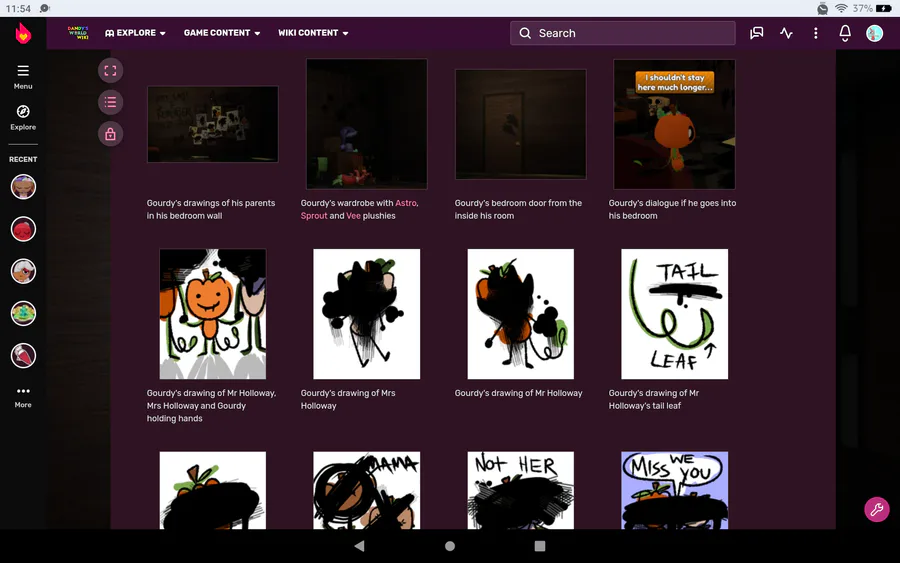The width and height of the screenshot is (900, 563).
Task: Open the Explore compass icon
Action: click(x=23, y=118)
